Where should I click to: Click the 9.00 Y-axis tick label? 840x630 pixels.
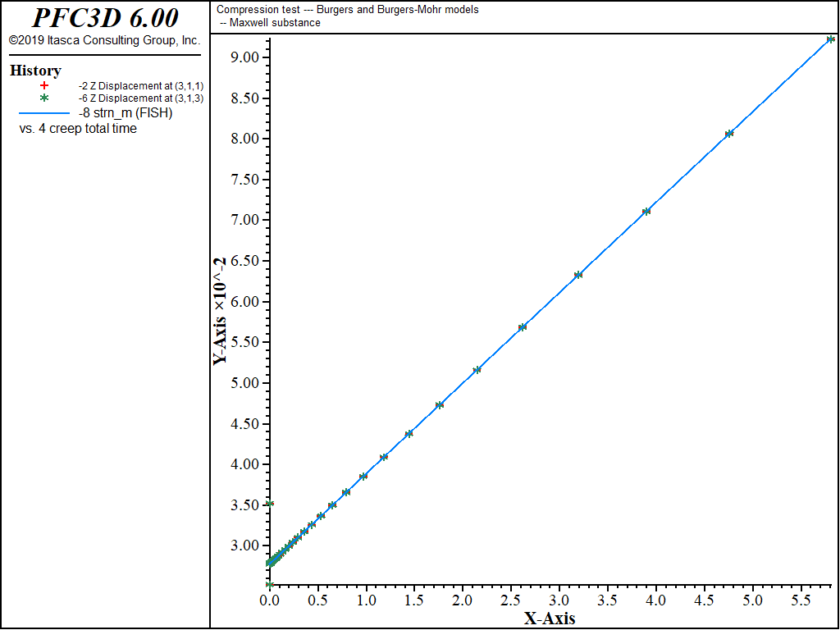pos(244,57)
